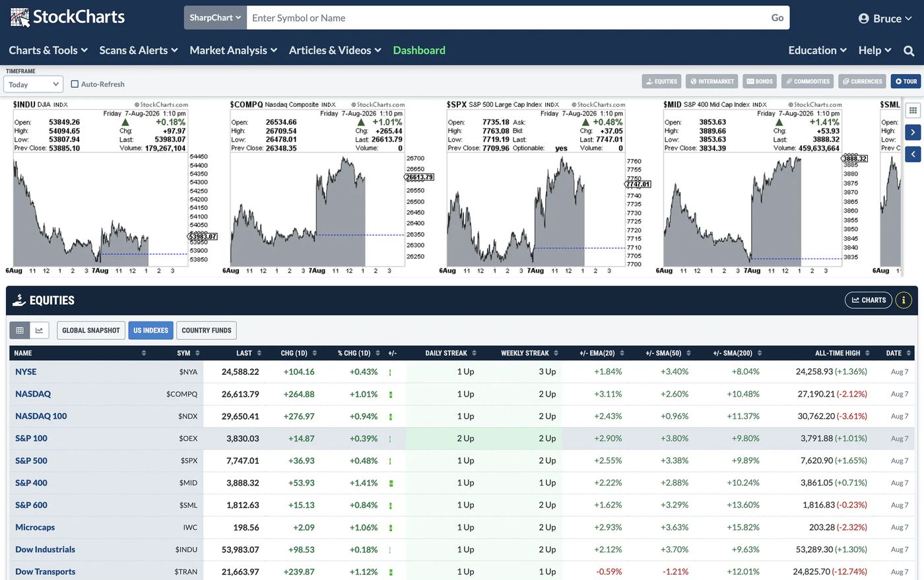Open the Education menu
This screenshot has height=580, width=924.
click(818, 50)
